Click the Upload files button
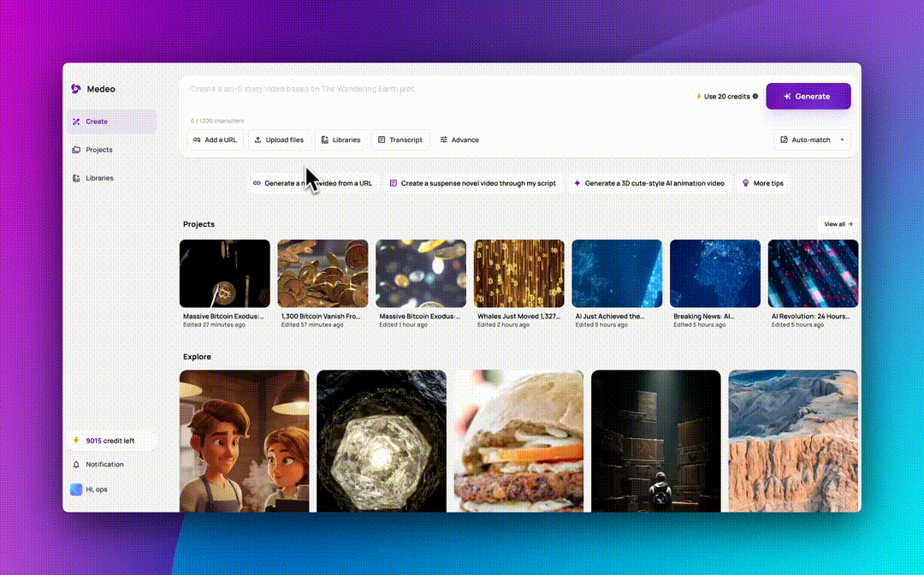Viewport: 924px width, 575px height. click(x=279, y=139)
